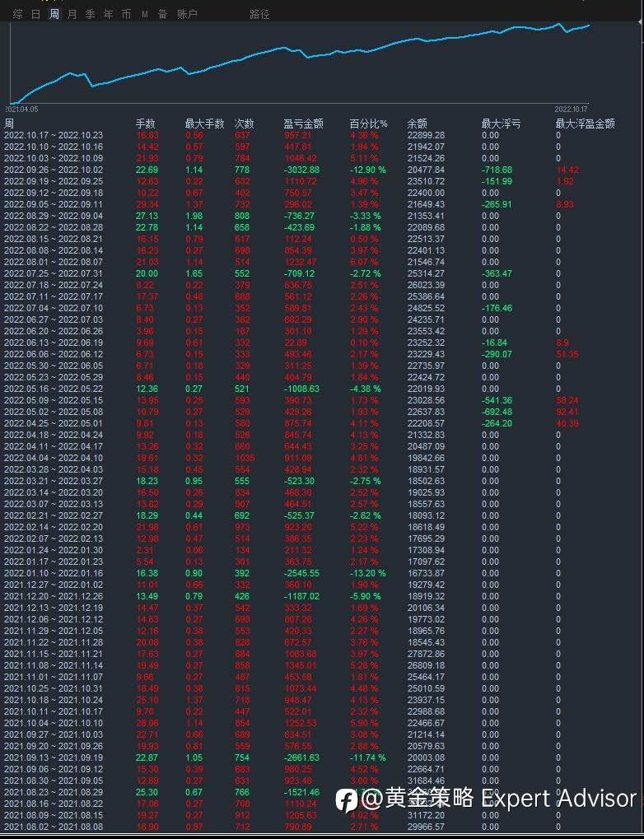Click balance value 26023.39
The image size is (644, 839).
pos(426,285)
